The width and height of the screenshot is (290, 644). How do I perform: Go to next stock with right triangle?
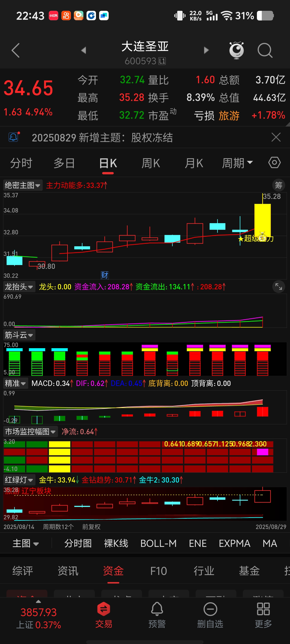pyautogui.click(x=206, y=50)
